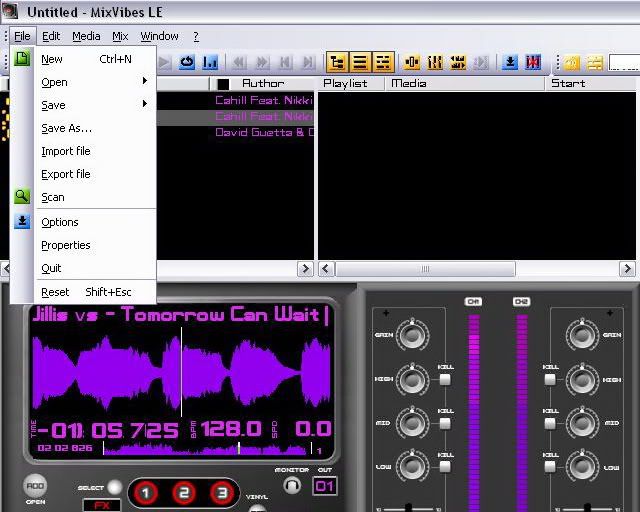Image resolution: width=640 pixels, height=512 pixels.
Task: Click the left channel GAIN knob
Action: 412,334
